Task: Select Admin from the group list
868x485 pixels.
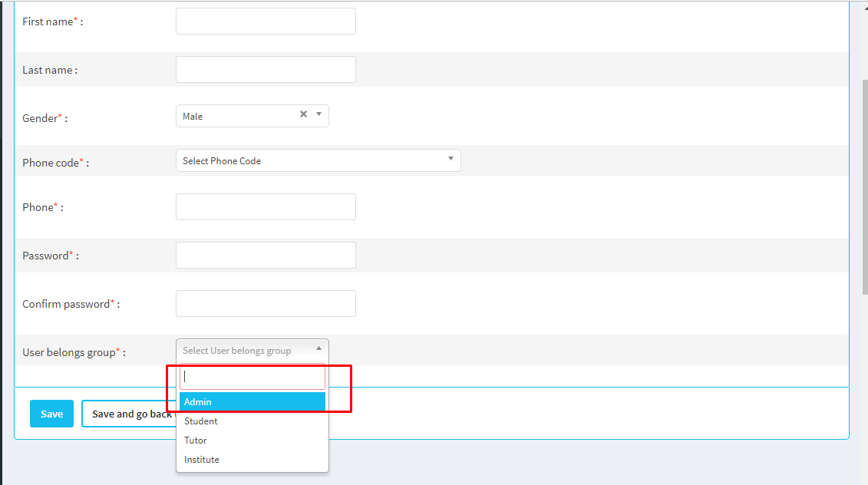Action: 252,402
